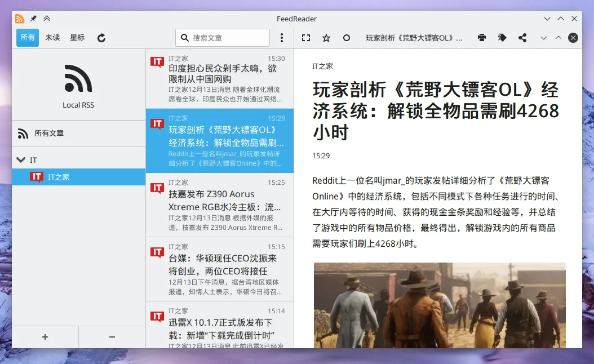Select the IT category row
This screenshot has width=594, height=364.
tap(78, 160)
